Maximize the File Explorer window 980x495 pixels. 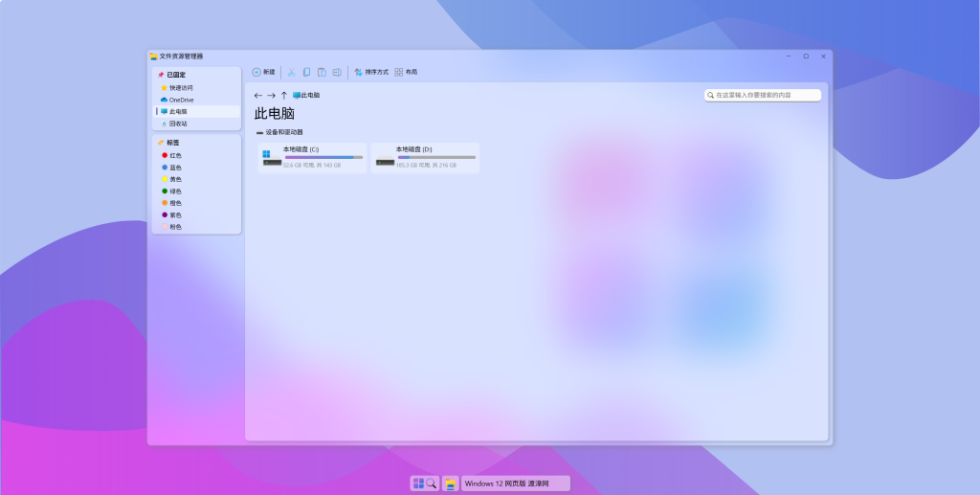coord(806,56)
